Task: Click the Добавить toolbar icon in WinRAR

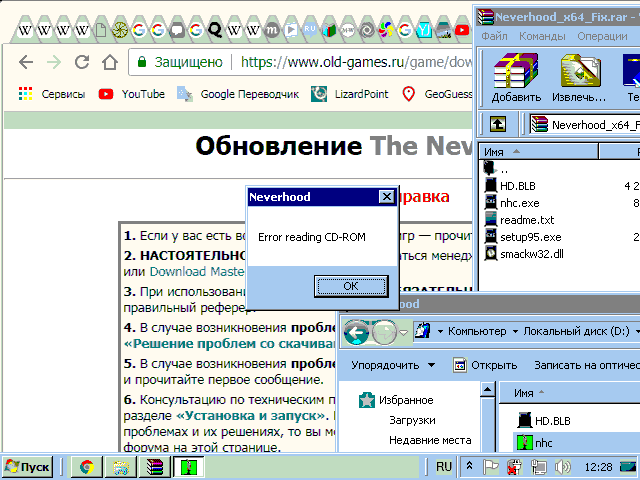Action: (516, 78)
